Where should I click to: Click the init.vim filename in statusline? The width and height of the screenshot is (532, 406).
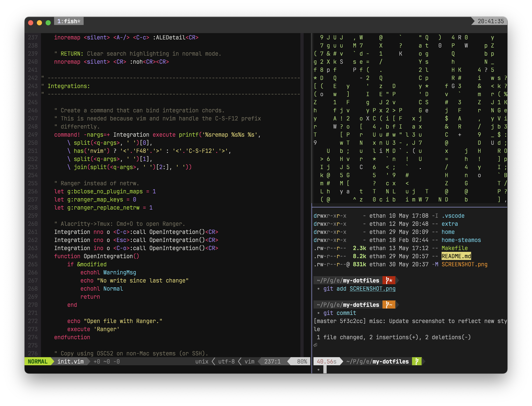tap(70, 362)
